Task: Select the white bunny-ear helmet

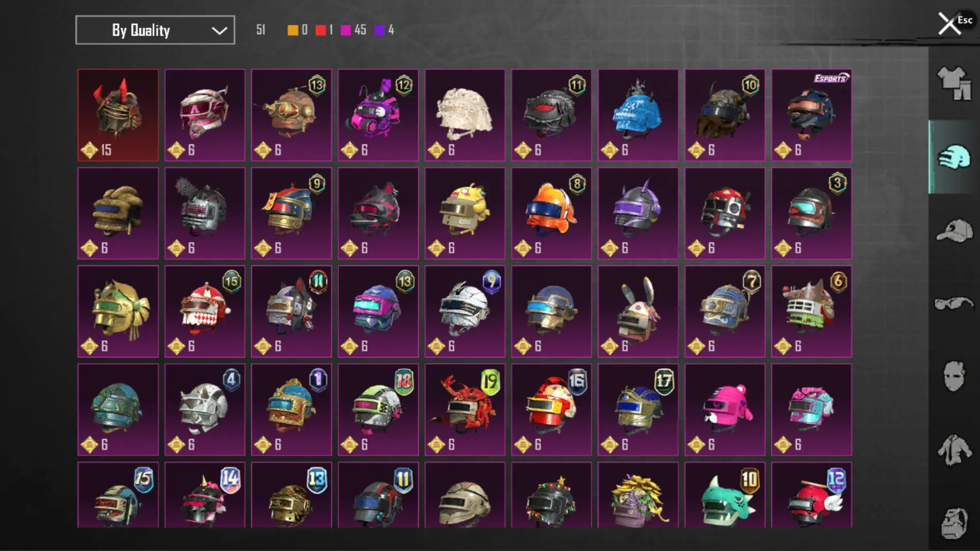Action: [x=638, y=311]
